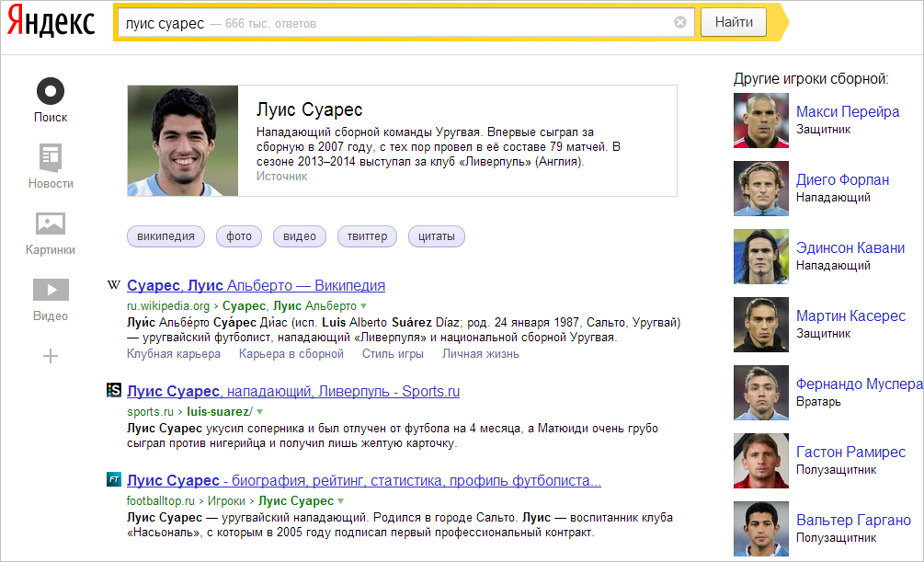Click the footballtop.ru favicon beside the third result
This screenshot has height=562, width=924.
pos(114,479)
